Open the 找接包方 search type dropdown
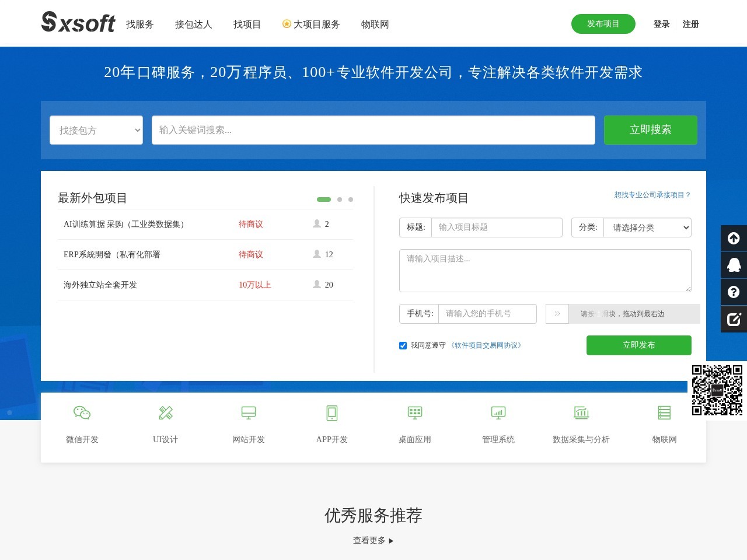Viewport: 747px width, 560px height. point(96,130)
